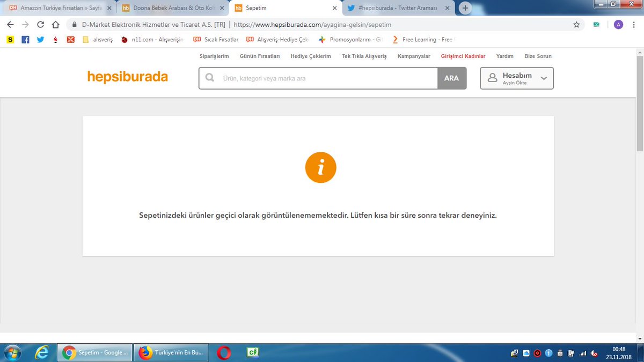
Task: Open the Siparişlerim link
Action: pyautogui.click(x=214, y=56)
